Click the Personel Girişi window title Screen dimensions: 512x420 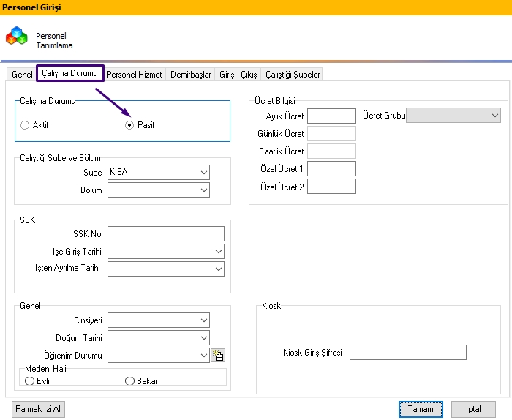pyautogui.click(x=31, y=7)
